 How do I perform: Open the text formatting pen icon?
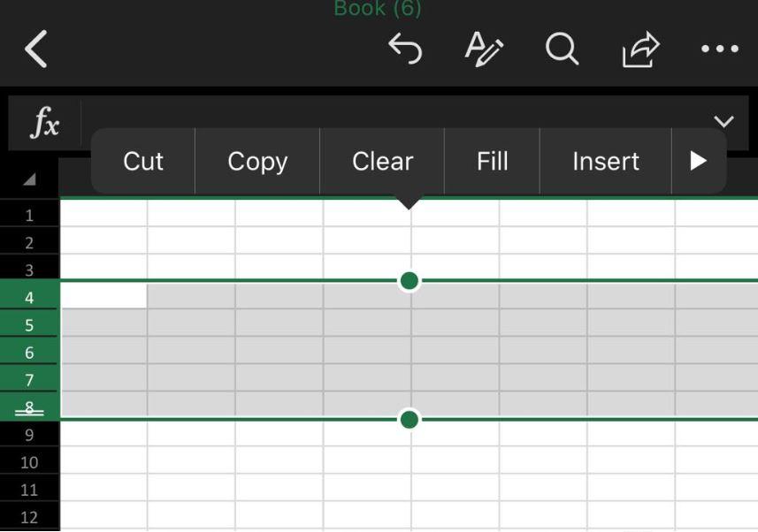[484, 49]
